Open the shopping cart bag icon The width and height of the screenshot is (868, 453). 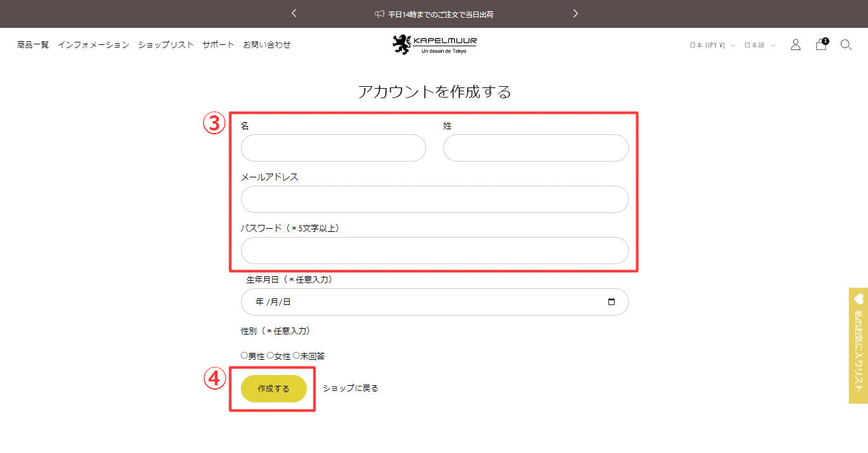tap(821, 45)
